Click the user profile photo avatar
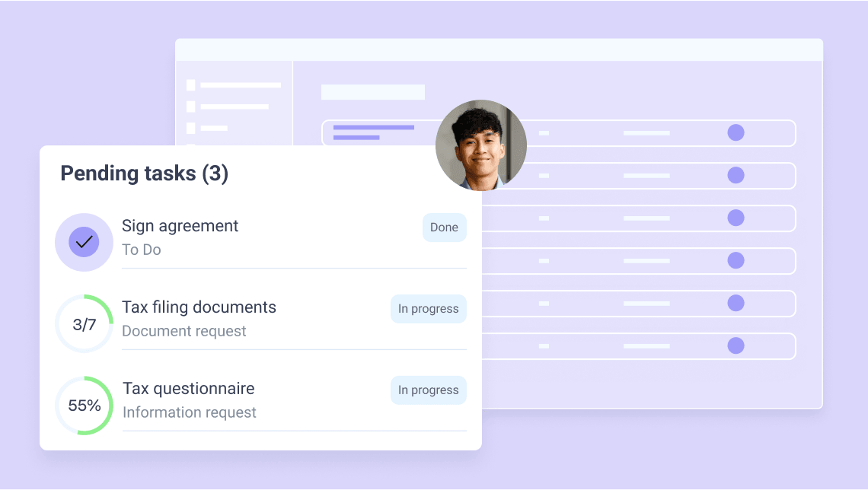Screen dimensions: 868x490 click(x=481, y=145)
